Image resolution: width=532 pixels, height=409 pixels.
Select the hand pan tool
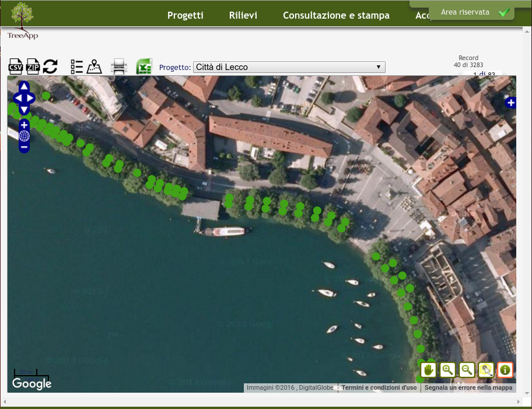429,369
